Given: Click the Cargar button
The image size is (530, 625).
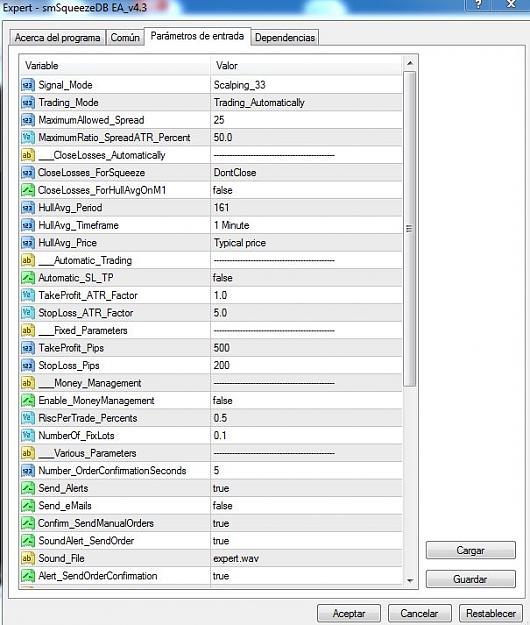Looking at the screenshot, I should tap(471, 550).
